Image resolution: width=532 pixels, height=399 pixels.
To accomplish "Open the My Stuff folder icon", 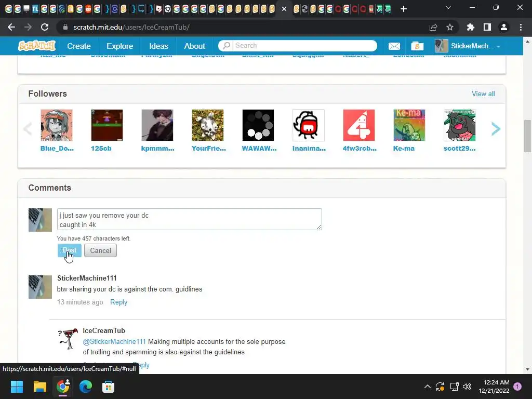I will tap(417, 46).
